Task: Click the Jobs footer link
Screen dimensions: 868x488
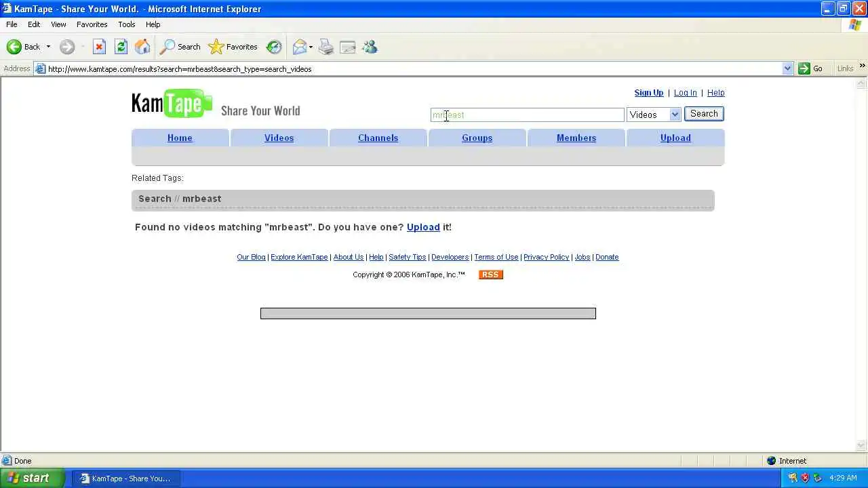Action: pos(583,257)
